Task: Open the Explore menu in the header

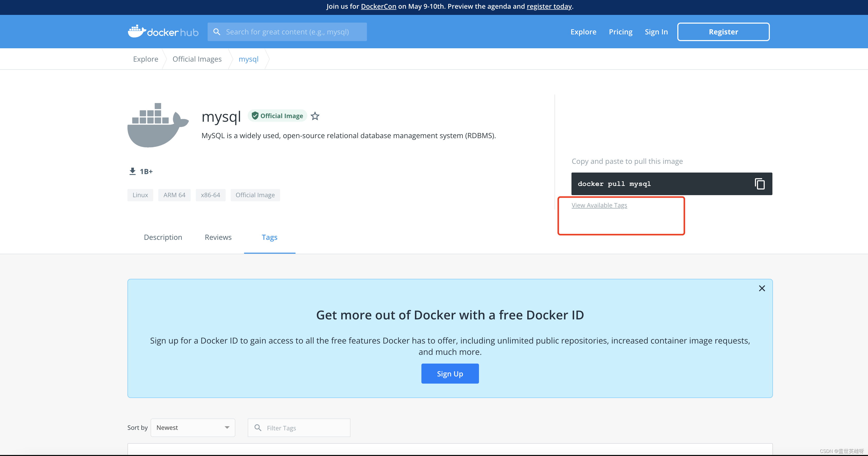Action: coord(583,31)
